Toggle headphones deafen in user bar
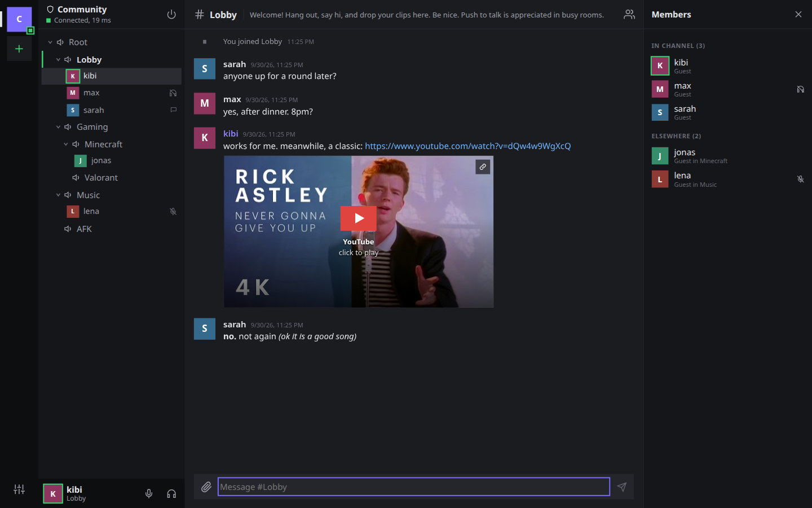The image size is (812, 508). 171,494
